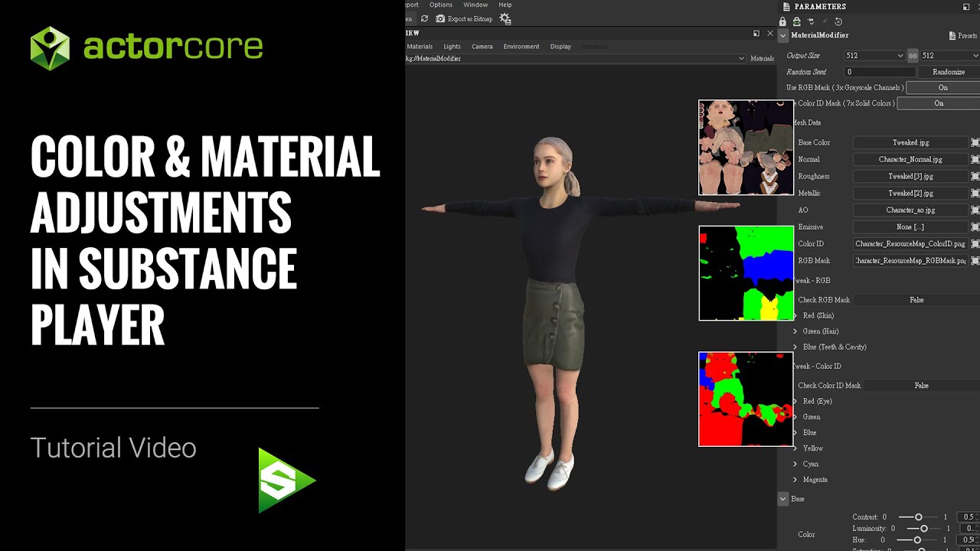Click the plug icon in Parameters toolbar
This screenshot has height=551, width=980.
811,21
